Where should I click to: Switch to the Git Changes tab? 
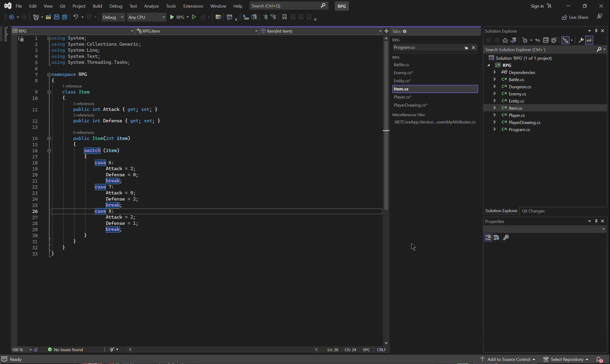click(x=533, y=211)
